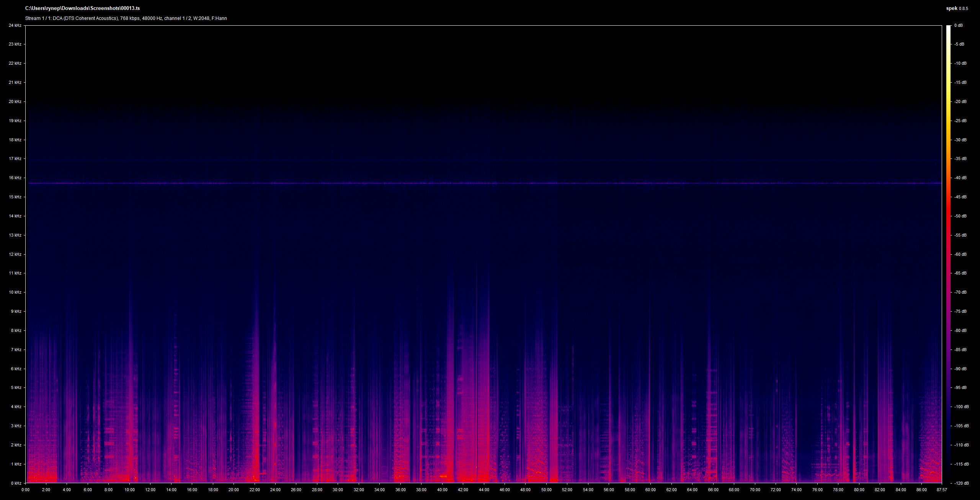Click the 22:00 time axis marker
The image size is (980, 500).
click(x=255, y=490)
